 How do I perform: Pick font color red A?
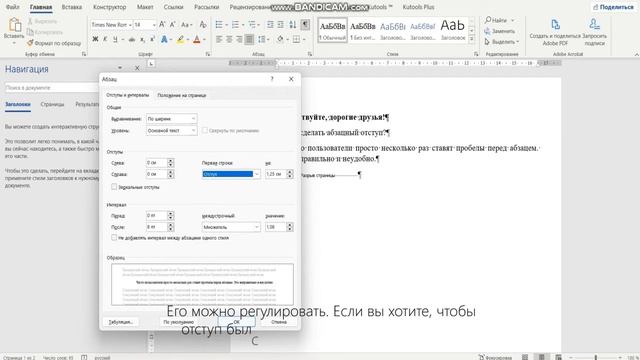point(197,40)
